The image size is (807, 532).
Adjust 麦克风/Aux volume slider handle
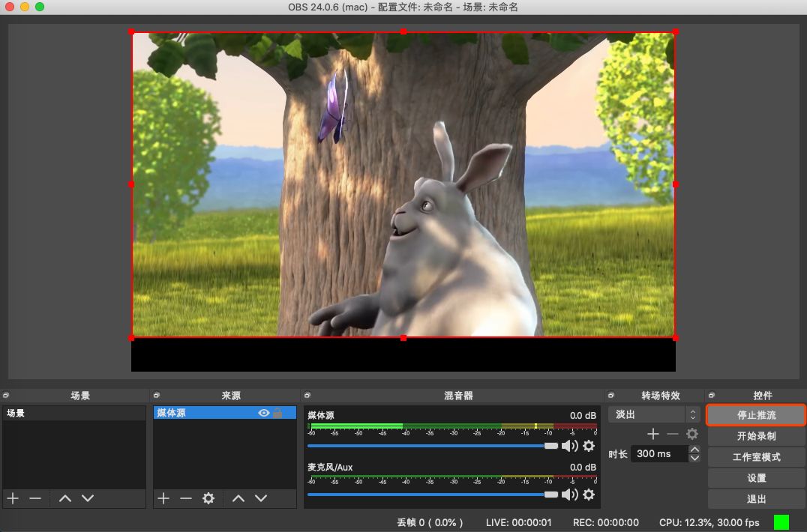pos(551,495)
